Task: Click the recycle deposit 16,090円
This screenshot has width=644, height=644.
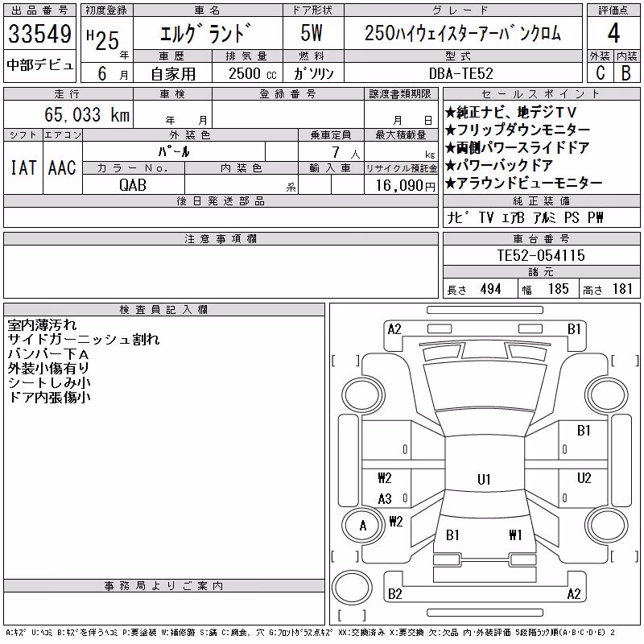Action: click(x=406, y=186)
